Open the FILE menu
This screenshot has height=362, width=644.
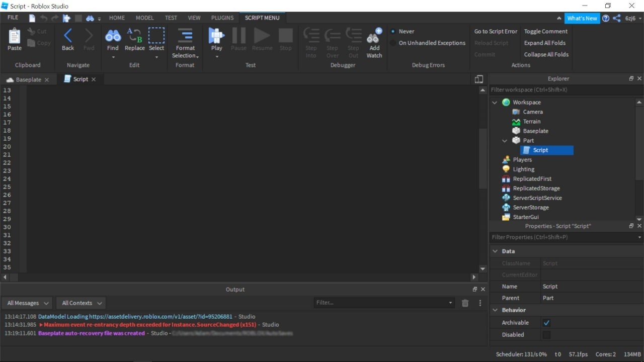point(13,18)
